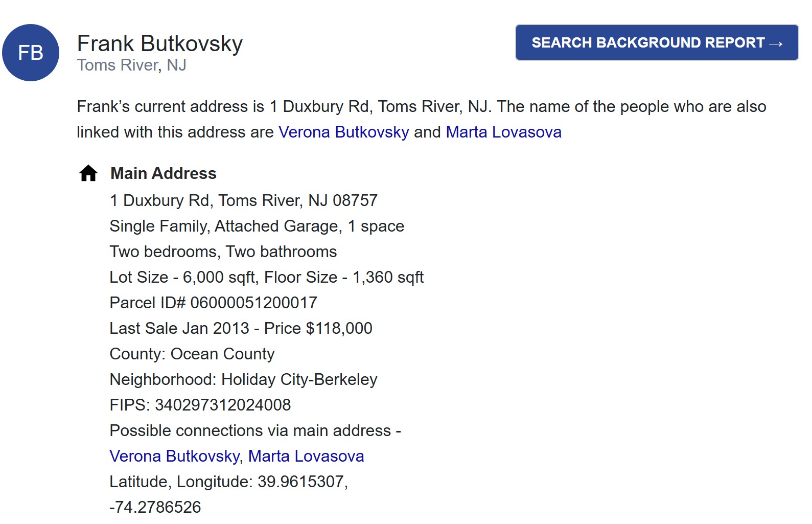Image resolution: width=812 pixels, height=524 pixels.
Task: Open Verona Butkovsky link in the summary paragraph
Action: point(343,132)
